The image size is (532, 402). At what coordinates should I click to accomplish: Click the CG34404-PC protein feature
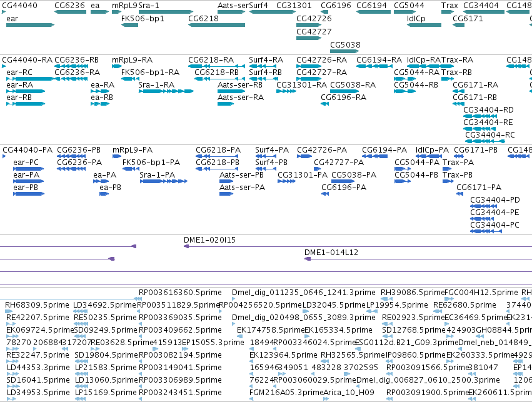pyautogui.click(x=486, y=231)
